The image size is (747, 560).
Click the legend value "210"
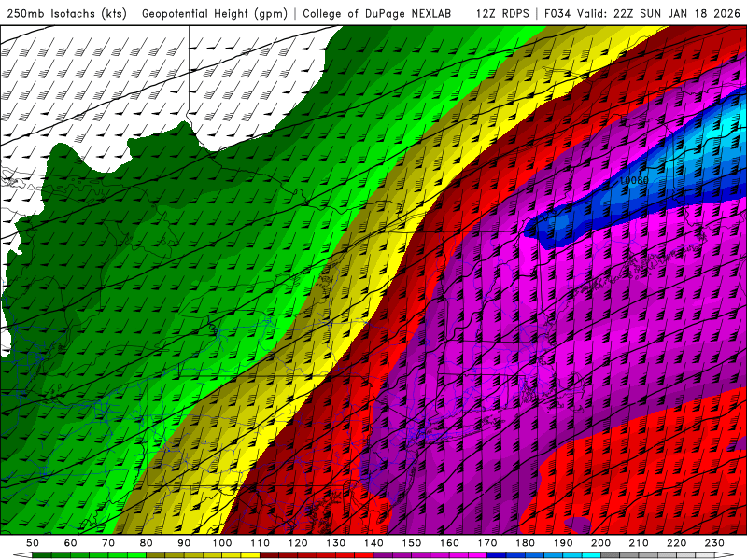coord(639,543)
